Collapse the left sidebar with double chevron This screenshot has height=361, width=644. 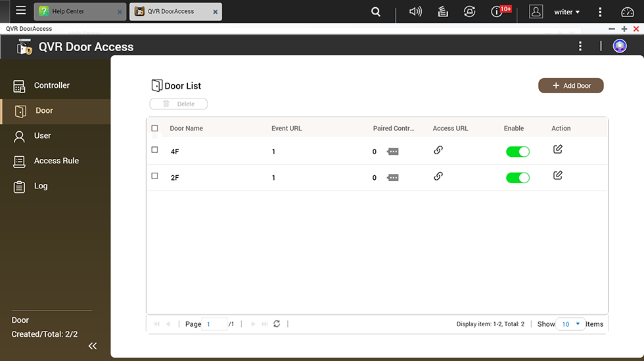click(x=93, y=346)
